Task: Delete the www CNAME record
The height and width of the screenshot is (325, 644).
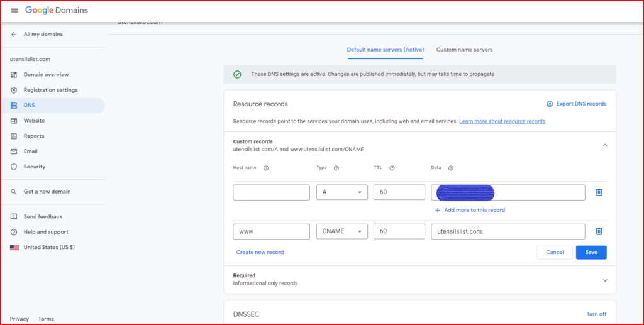Action: click(599, 231)
